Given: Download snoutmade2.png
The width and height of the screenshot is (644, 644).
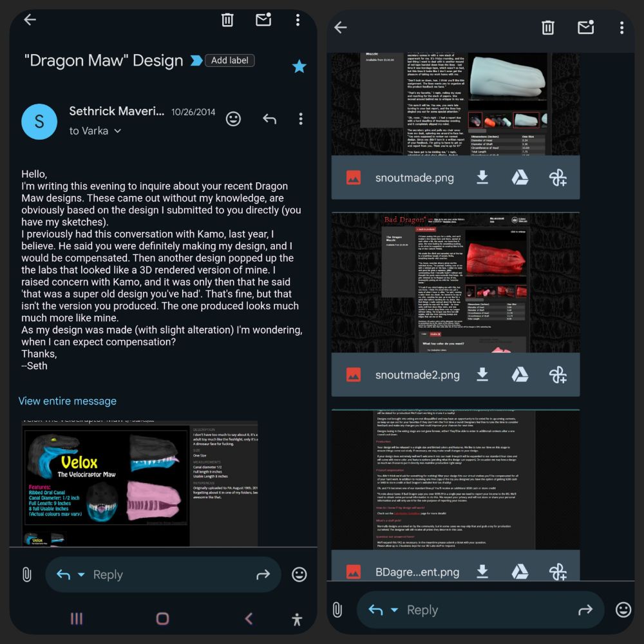Looking at the screenshot, I should point(482,375).
